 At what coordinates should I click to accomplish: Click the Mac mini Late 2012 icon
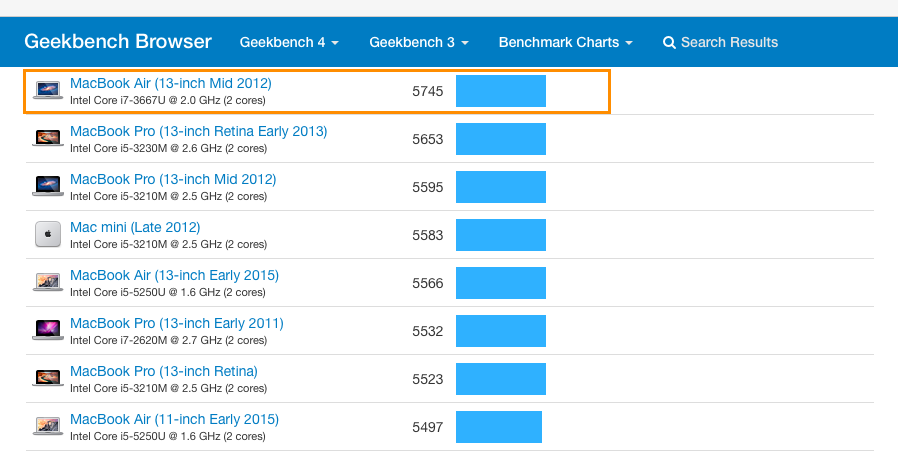point(48,234)
